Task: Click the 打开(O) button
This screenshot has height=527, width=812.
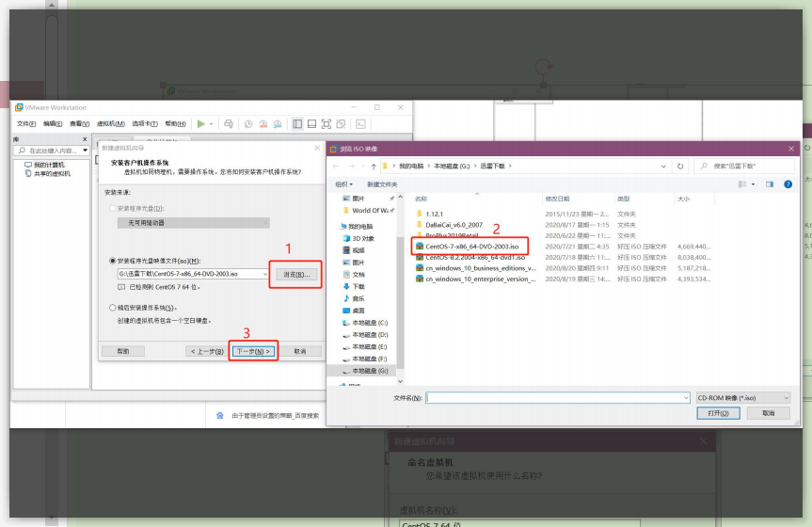Action: pos(718,413)
